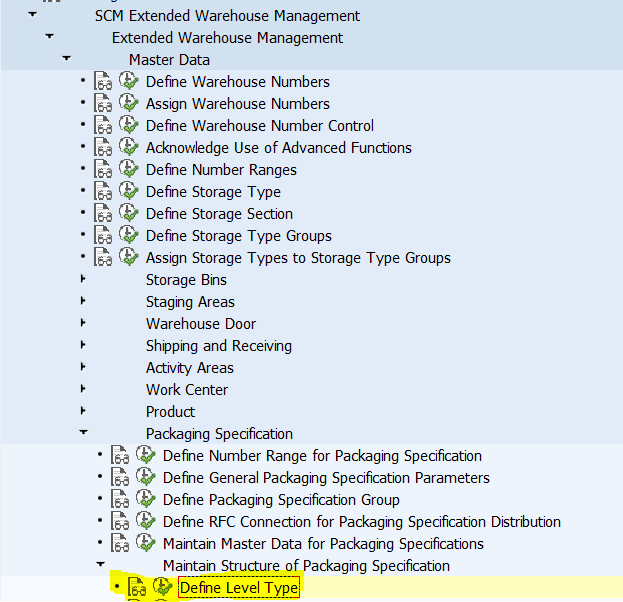Open documentation icon for Define Warehouse Numbers

[103, 81]
